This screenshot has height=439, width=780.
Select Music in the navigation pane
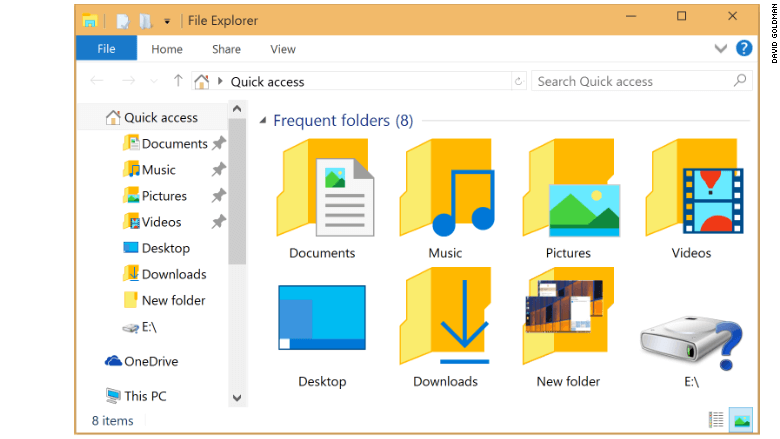coord(149,170)
